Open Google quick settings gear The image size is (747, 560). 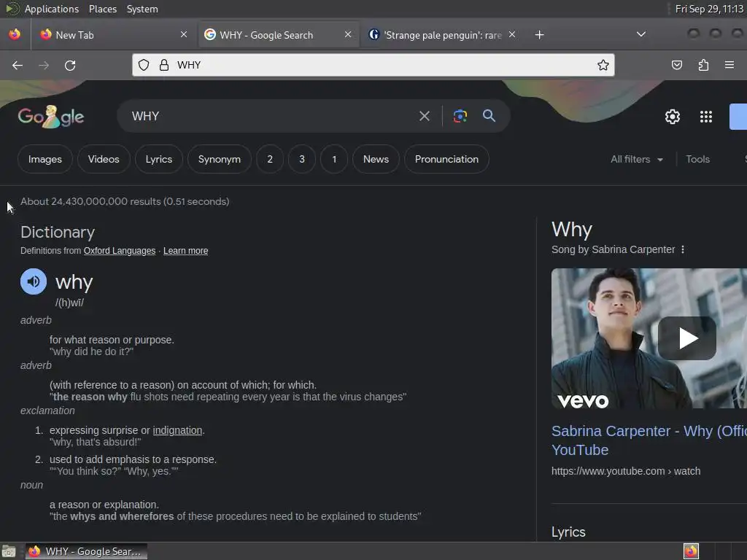(x=672, y=117)
